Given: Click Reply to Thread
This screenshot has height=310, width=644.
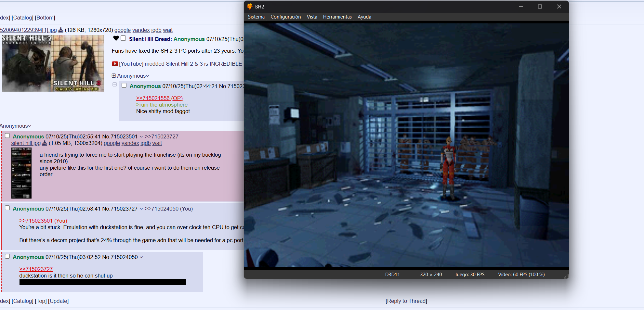Looking at the screenshot, I should click(406, 301).
